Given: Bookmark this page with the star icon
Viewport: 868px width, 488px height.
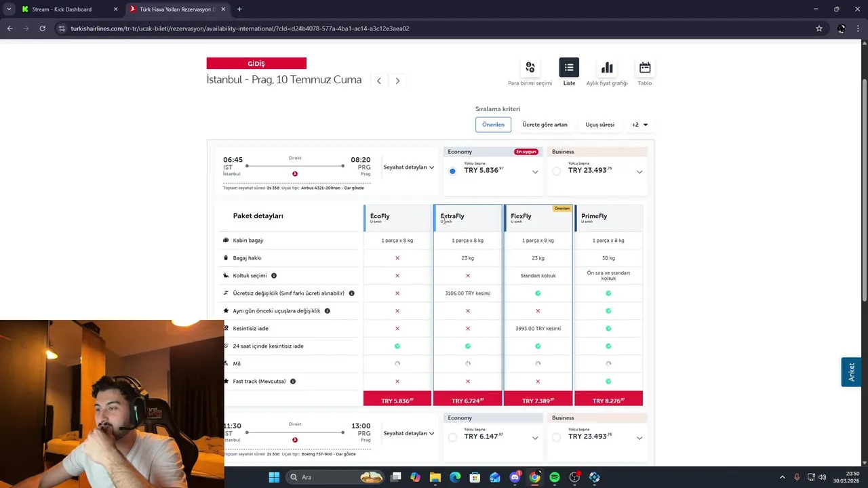Looking at the screenshot, I should click(819, 28).
